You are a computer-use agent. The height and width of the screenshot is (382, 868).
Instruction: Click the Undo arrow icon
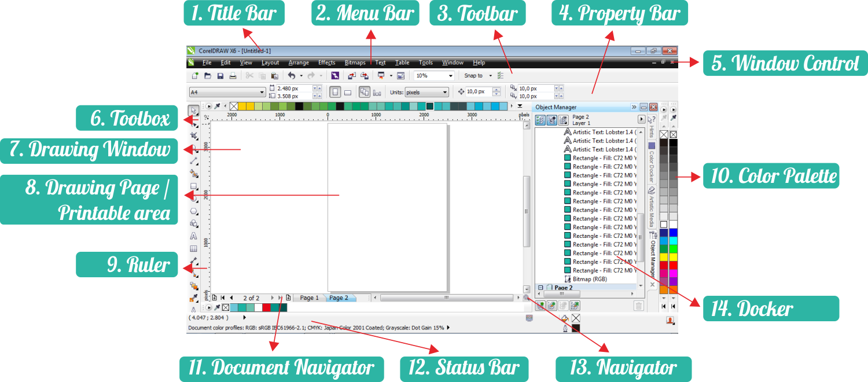[x=292, y=76]
